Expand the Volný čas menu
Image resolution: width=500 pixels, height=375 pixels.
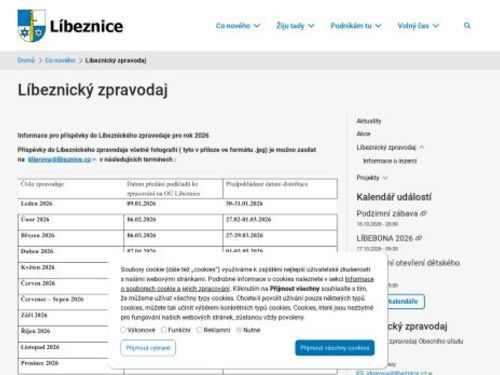(418, 26)
